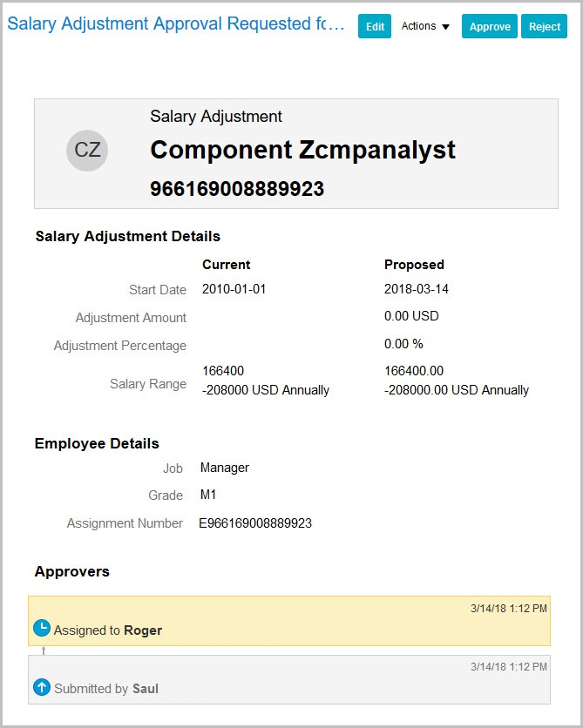This screenshot has height=728, width=583.
Task: Approve the salary adjustment request
Action: pos(490,26)
